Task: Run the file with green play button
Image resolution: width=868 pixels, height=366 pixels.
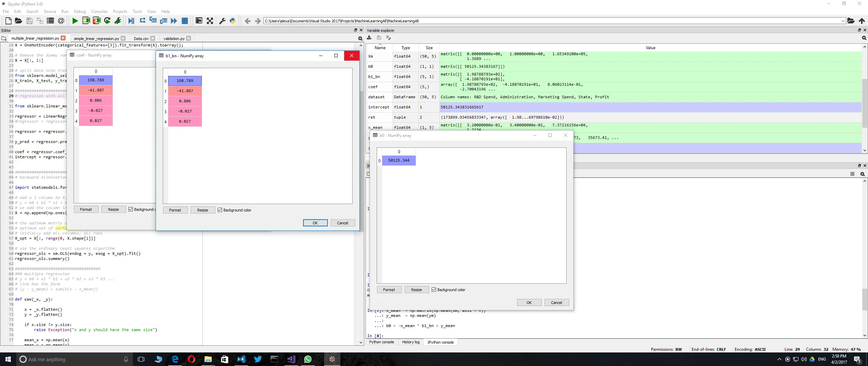Action: pyautogui.click(x=75, y=21)
